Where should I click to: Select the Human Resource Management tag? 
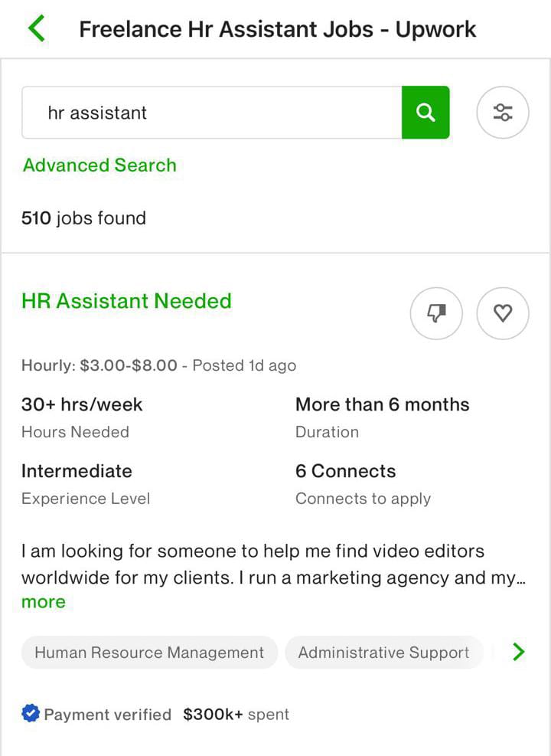click(149, 653)
